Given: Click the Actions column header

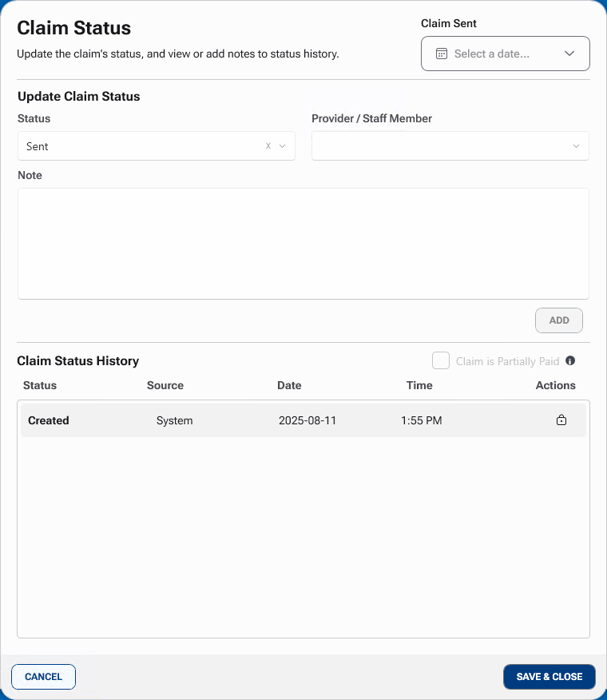Looking at the screenshot, I should [x=555, y=385].
